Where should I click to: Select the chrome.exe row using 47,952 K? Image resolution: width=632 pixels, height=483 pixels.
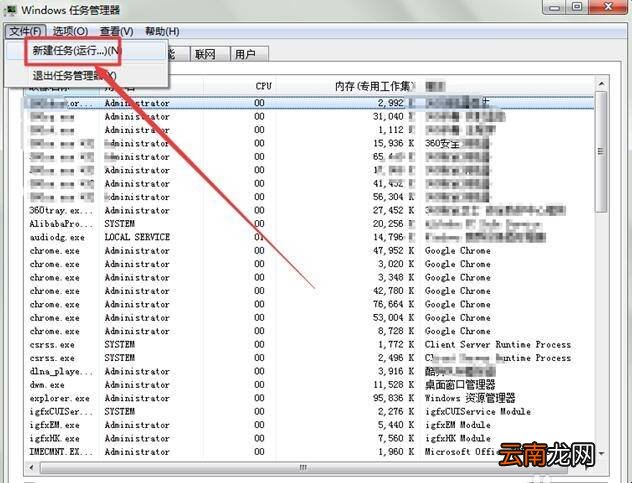coord(308,251)
